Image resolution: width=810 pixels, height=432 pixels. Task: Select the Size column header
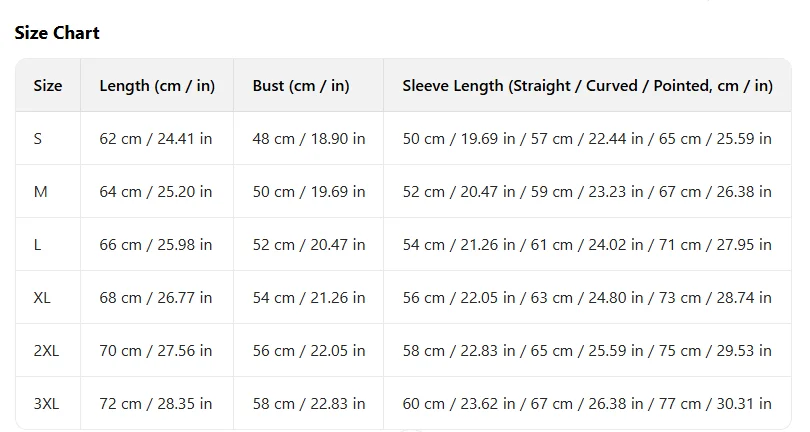tap(48, 85)
